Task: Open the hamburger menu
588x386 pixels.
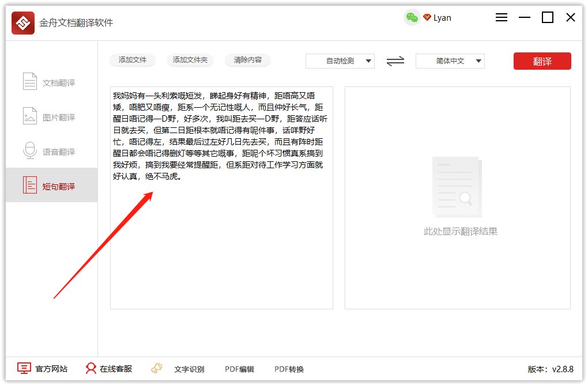Action: coord(501,17)
